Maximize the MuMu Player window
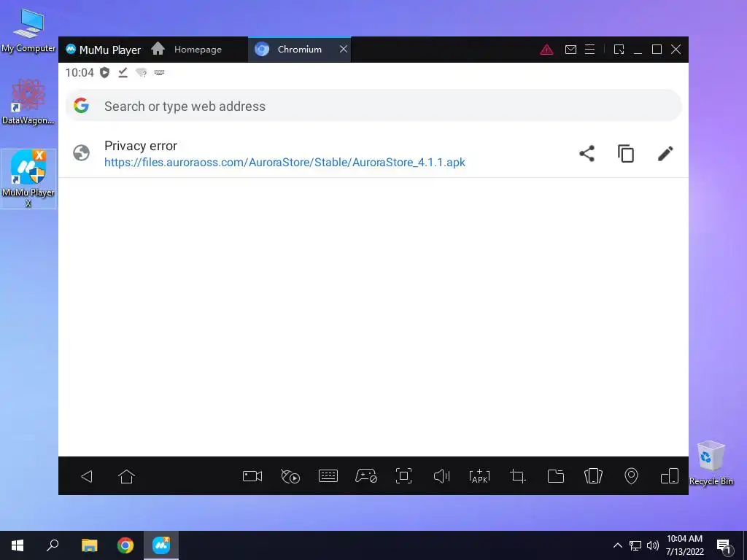747x560 pixels. 657,50
